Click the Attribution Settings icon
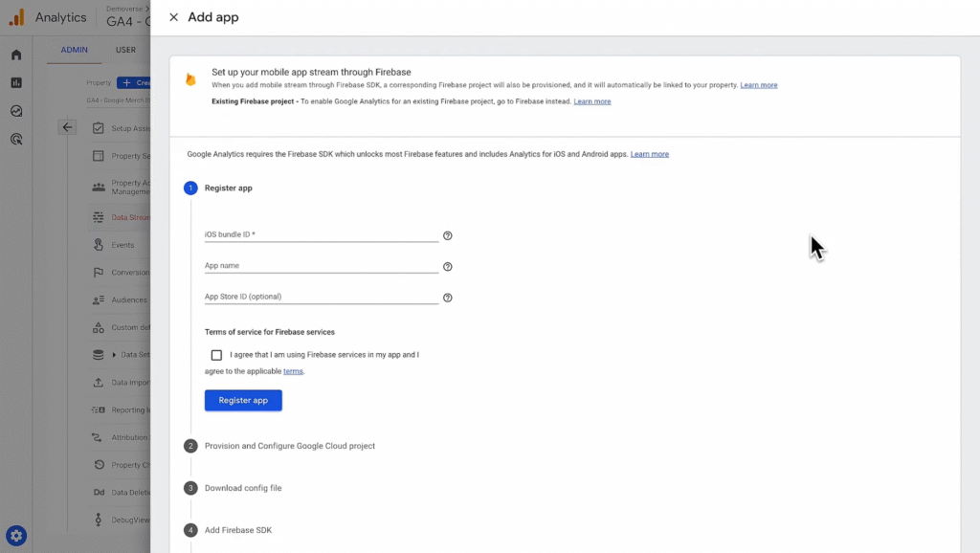Image resolution: width=980 pixels, height=553 pixels. [97, 437]
